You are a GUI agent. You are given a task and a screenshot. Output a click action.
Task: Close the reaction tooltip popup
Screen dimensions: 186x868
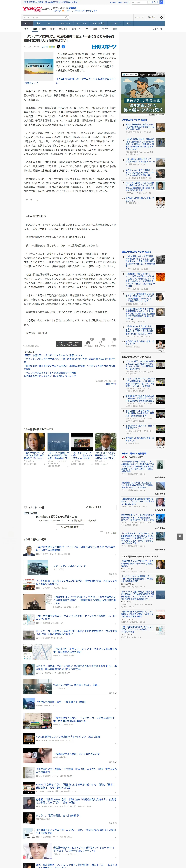81,342
